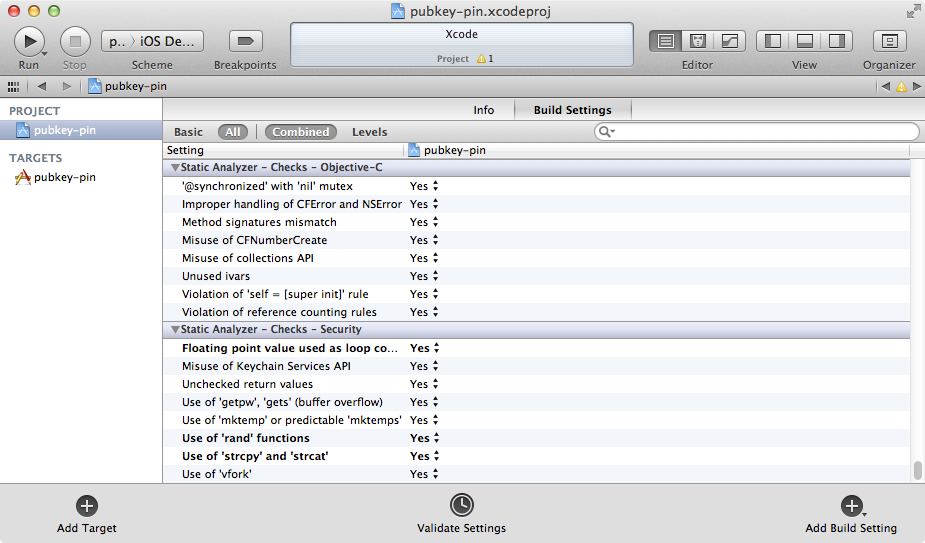Change value for Misuse of collections API
925x543 pixels.
click(424, 258)
